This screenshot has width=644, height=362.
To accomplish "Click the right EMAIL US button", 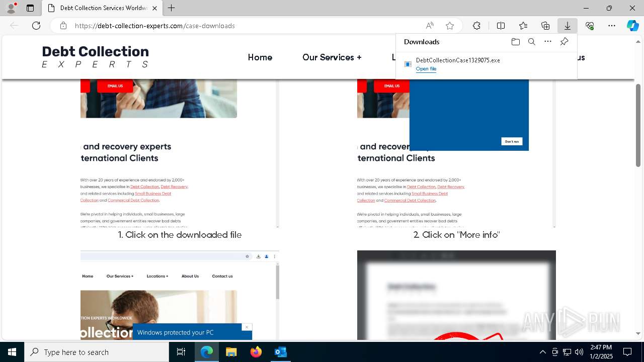I will (392, 86).
